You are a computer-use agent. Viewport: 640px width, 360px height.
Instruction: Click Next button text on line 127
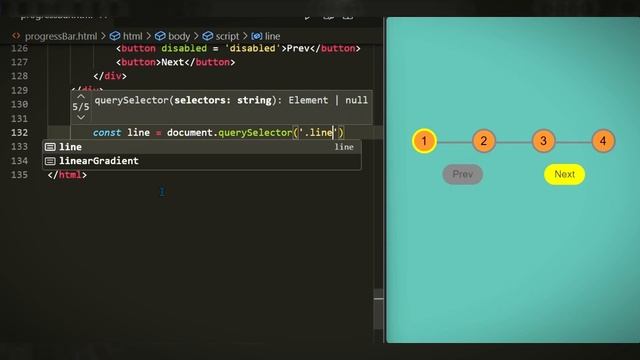tap(173, 62)
